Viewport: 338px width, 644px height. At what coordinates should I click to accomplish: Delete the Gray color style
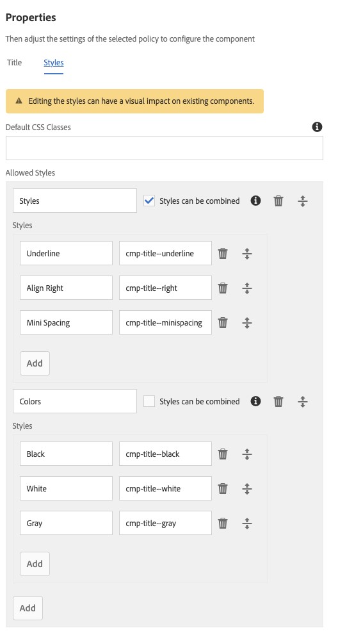(223, 523)
